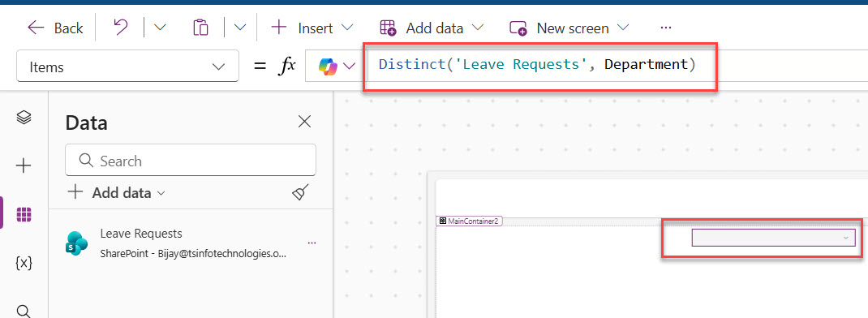Click the Data panel search field
Viewport: 868px width, 318px height.
191,161
